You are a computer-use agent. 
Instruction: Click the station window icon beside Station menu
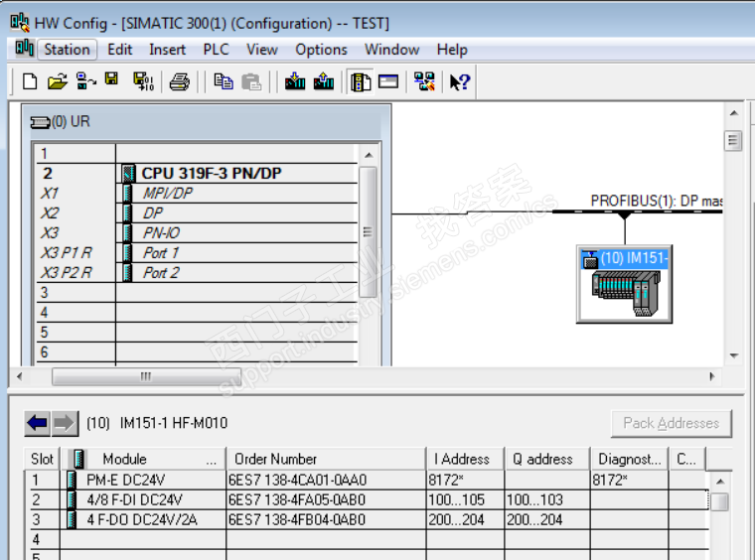tap(24, 49)
